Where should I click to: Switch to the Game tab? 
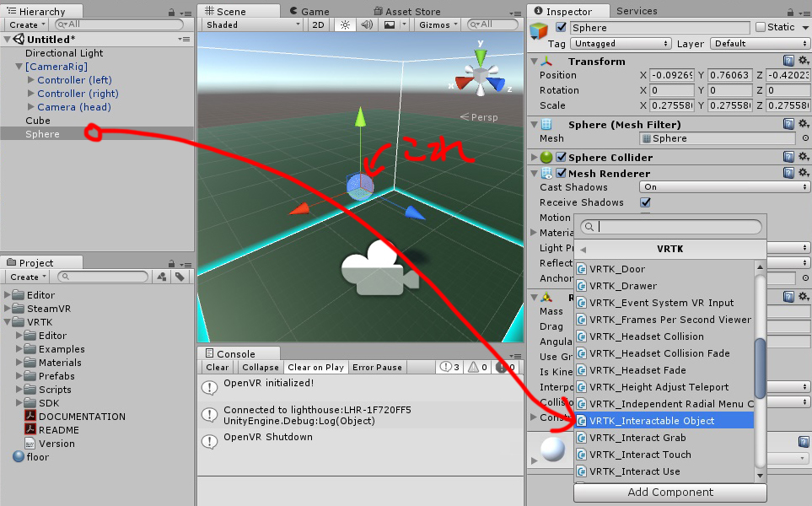(313, 10)
